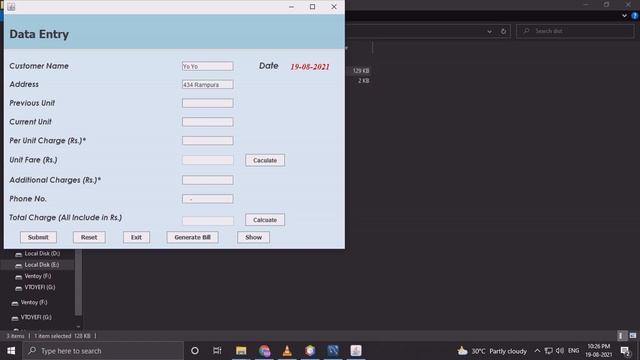Click the Generate Bill button
Screen dimensions: 640x360
pos(192,237)
